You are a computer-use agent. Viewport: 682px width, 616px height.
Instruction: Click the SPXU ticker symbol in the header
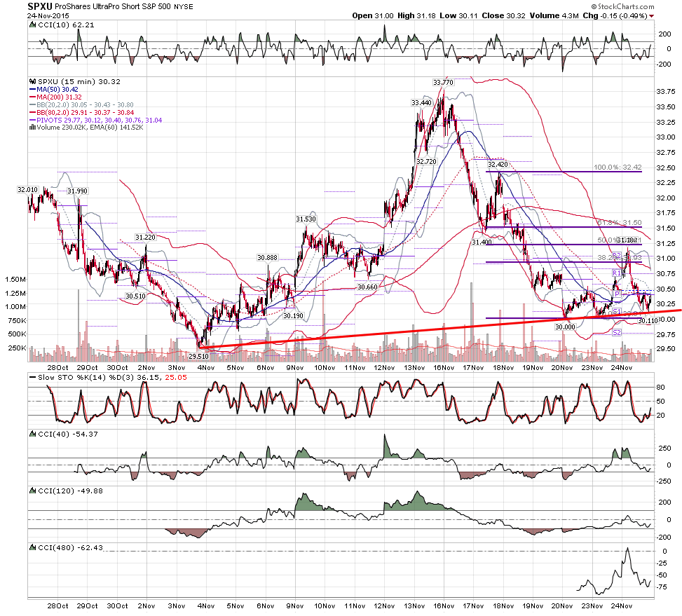click(x=39, y=6)
